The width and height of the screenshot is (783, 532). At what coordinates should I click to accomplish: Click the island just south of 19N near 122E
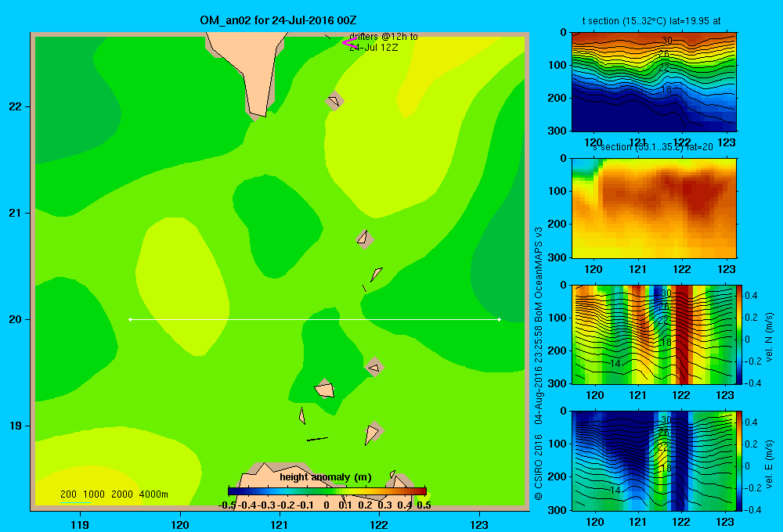point(373,432)
